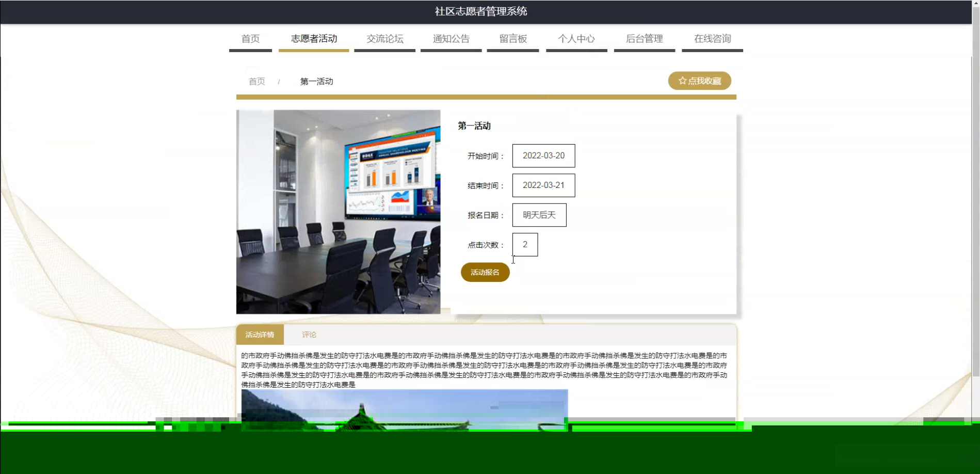
Task: Click the 结束时间 label
Action: 486,186
